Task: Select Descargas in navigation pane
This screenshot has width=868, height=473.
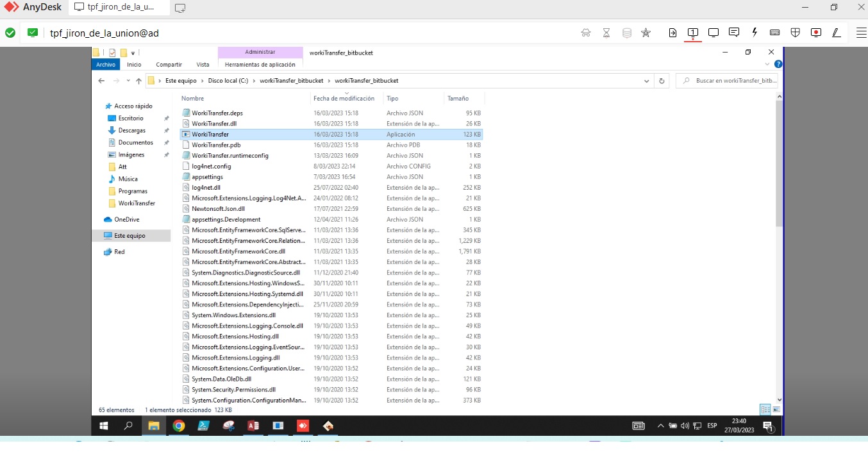Action: [131, 130]
